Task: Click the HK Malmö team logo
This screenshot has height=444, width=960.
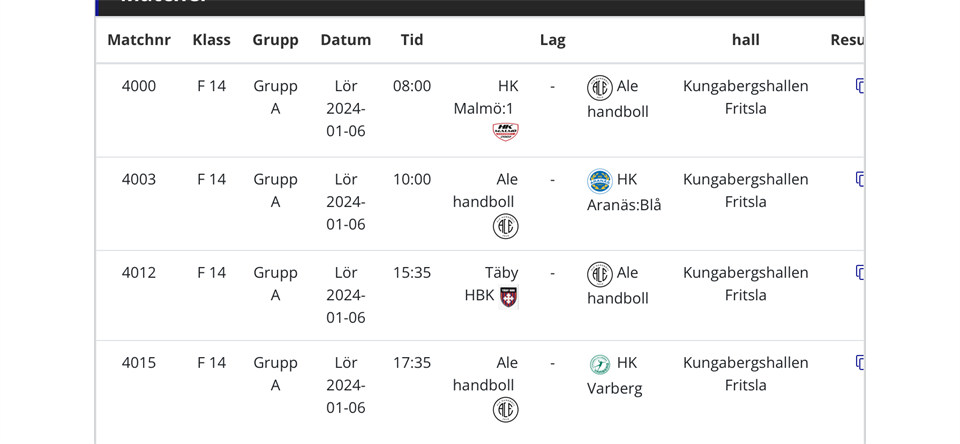Action: point(505,132)
